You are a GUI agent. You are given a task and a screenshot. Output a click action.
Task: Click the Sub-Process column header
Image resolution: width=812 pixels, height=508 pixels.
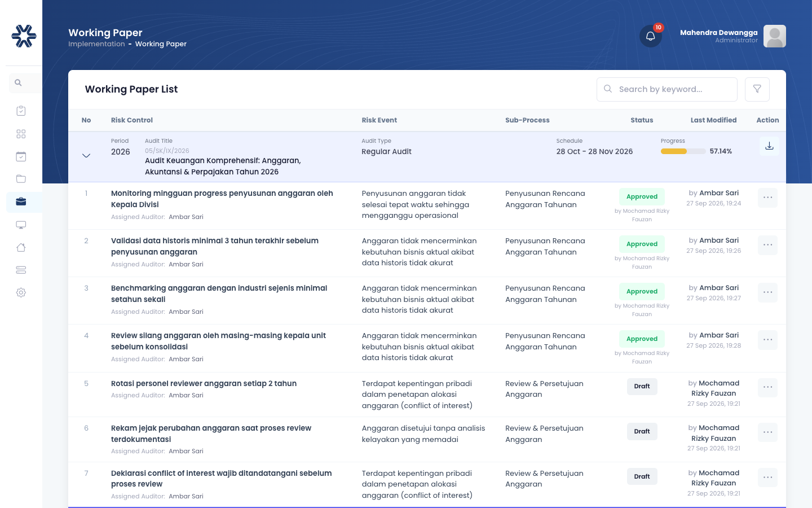pyautogui.click(x=527, y=120)
